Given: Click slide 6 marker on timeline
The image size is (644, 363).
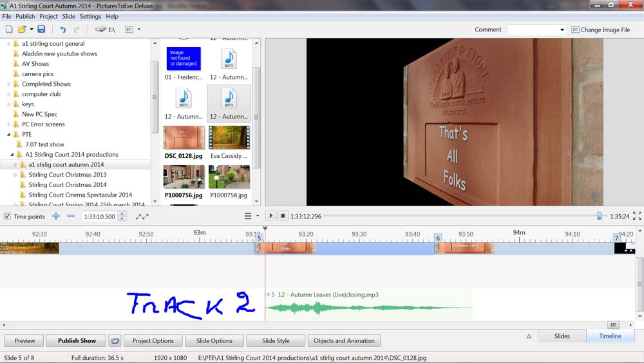Looking at the screenshot, I should (x=438, y=238).
